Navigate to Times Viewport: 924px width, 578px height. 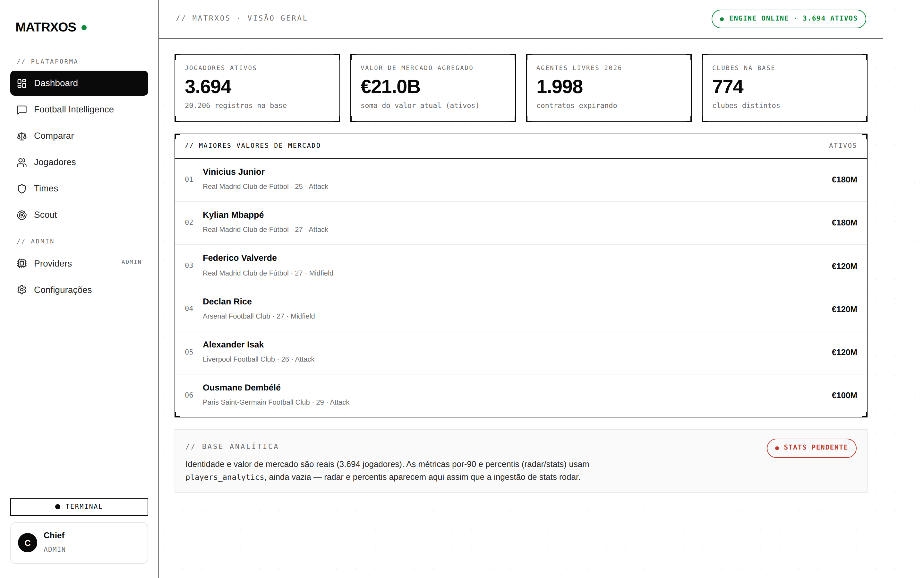[79, 189]
